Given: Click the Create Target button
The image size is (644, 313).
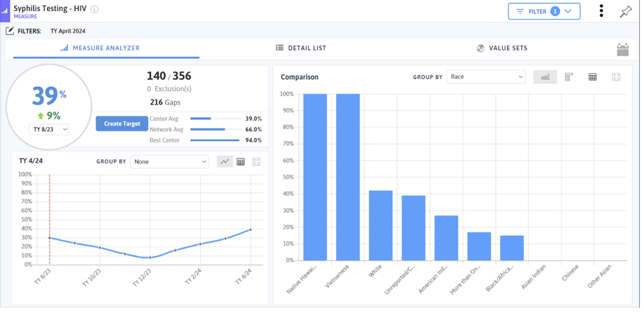Looking at the screenshot, I should point(122,124).
